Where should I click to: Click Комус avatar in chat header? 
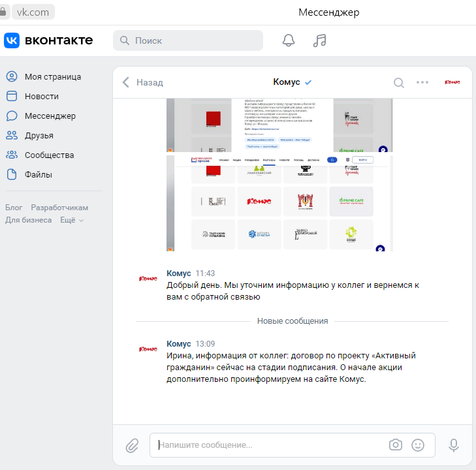pos(452,82)
